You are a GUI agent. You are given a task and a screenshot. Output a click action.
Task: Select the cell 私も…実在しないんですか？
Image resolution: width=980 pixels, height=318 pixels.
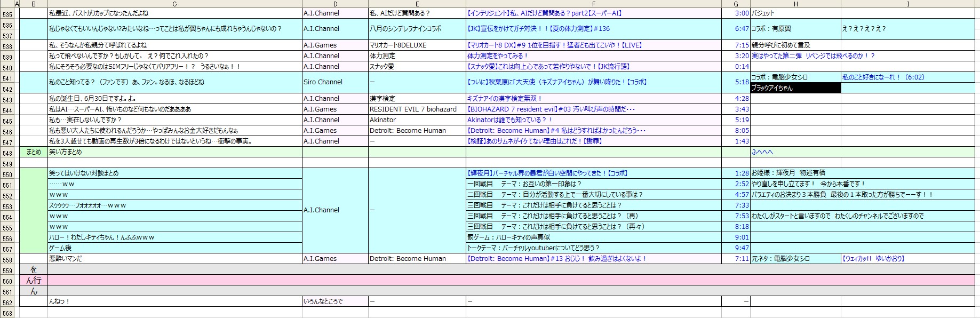click(x=175, y=120)
